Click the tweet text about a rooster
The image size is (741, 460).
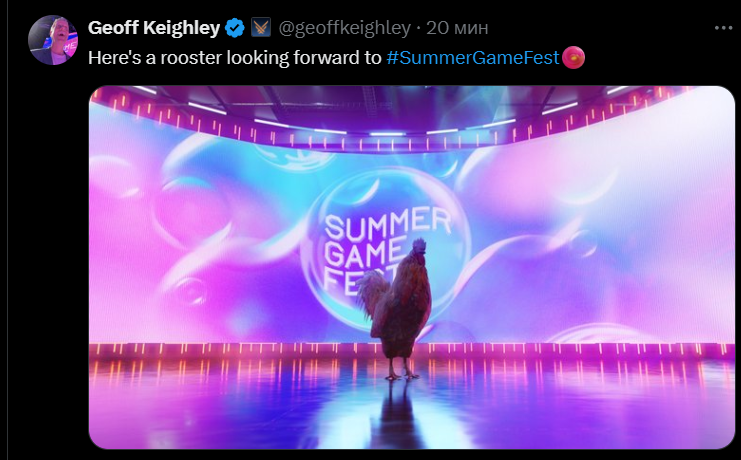[x=234, y=58]
